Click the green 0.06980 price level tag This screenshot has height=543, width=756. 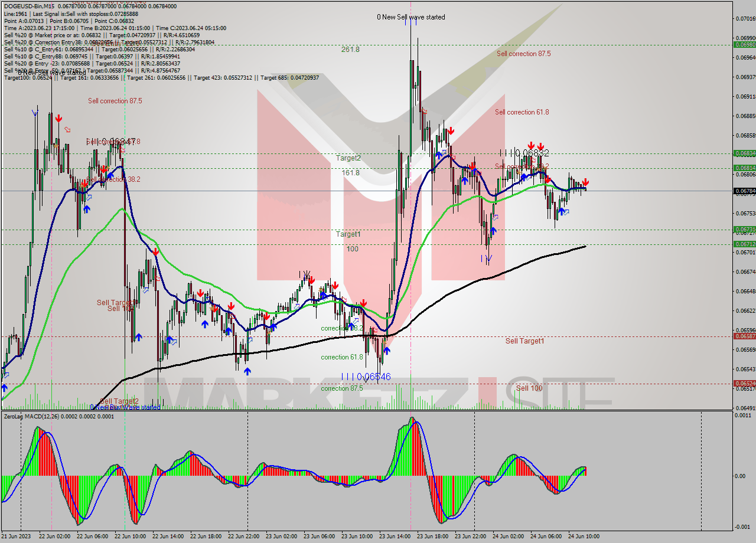(x=744, y=45)
